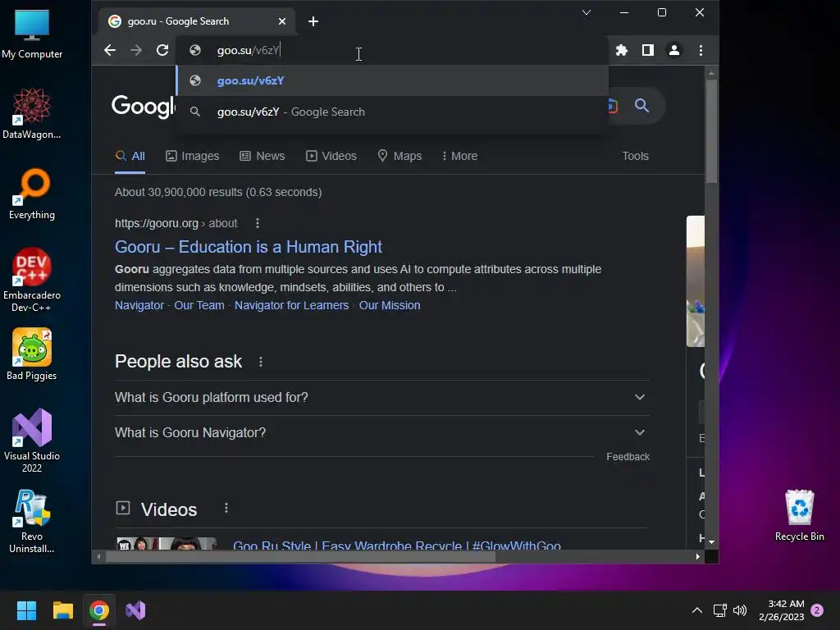Click the vertical scrollbar down arrow
Viewport: 840px width, 630px height.
pos(711,542)
